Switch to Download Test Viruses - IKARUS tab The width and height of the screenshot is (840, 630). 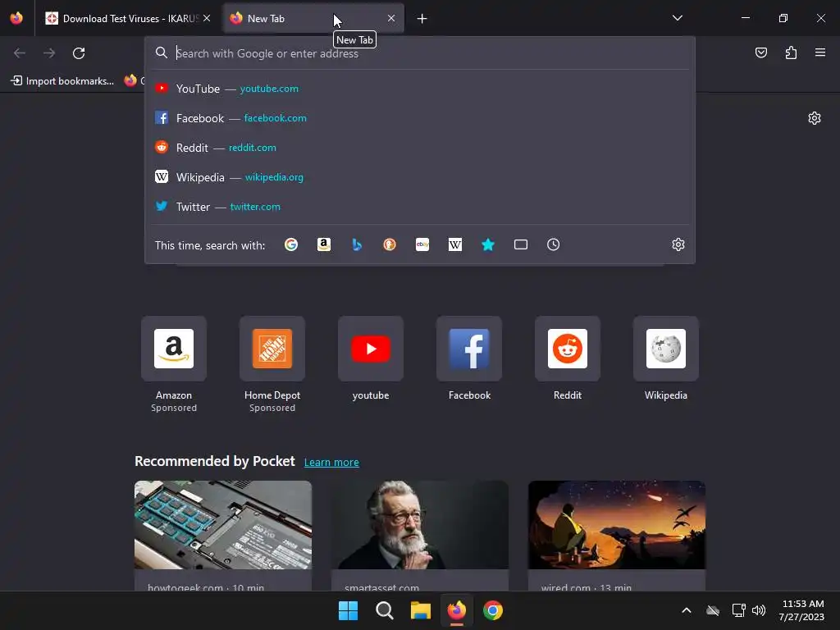(x=127, y=18)
